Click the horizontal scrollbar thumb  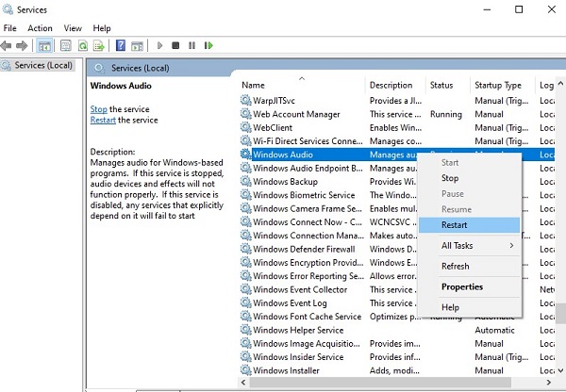click(x=380, y=383)
